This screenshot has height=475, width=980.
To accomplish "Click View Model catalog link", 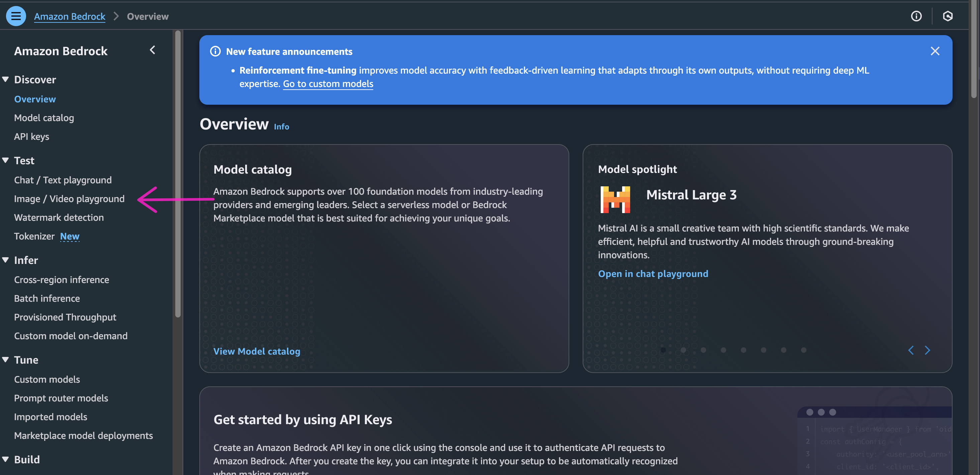I will pos(257,351).
